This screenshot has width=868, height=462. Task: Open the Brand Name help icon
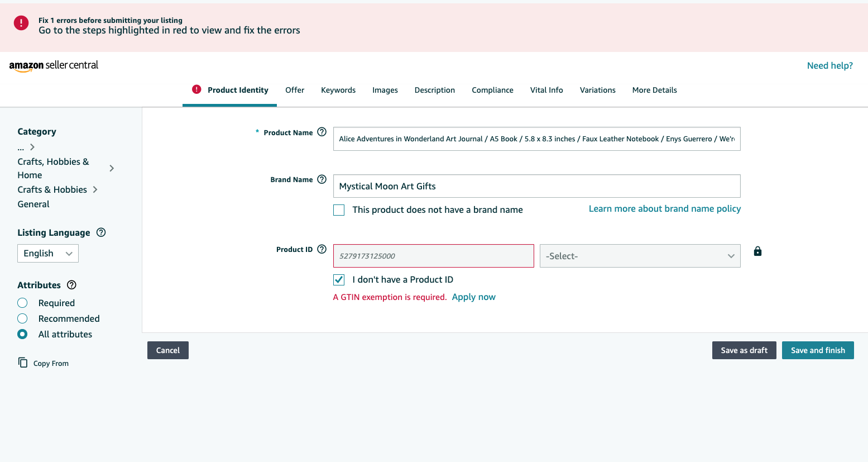[x=322, y=179]
